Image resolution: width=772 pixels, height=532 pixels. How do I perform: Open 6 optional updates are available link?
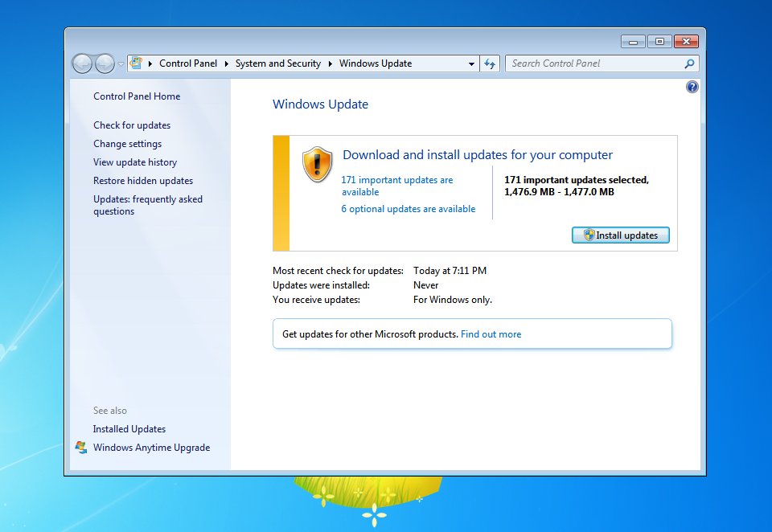(409, 209)
